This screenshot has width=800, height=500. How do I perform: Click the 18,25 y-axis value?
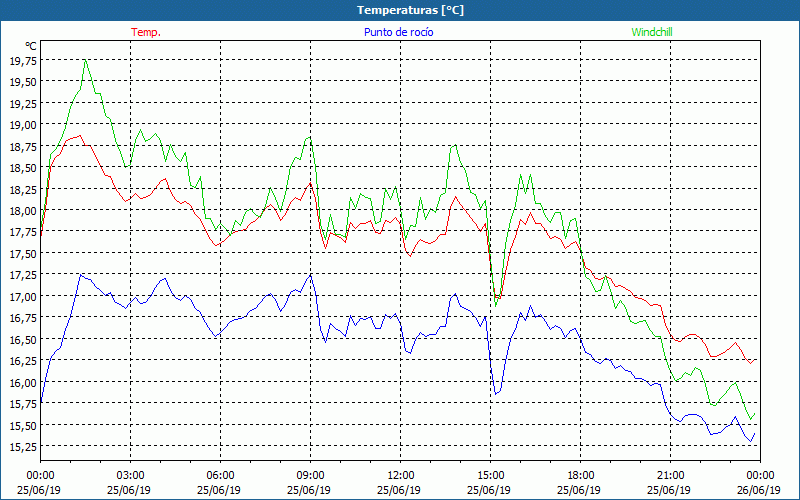(23, 189)
